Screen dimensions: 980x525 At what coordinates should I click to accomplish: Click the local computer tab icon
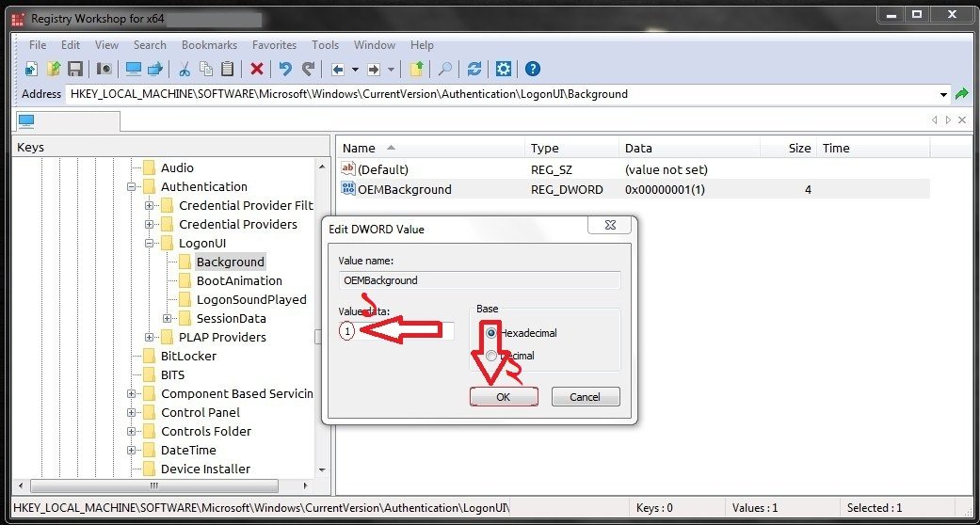pos(26,120)
